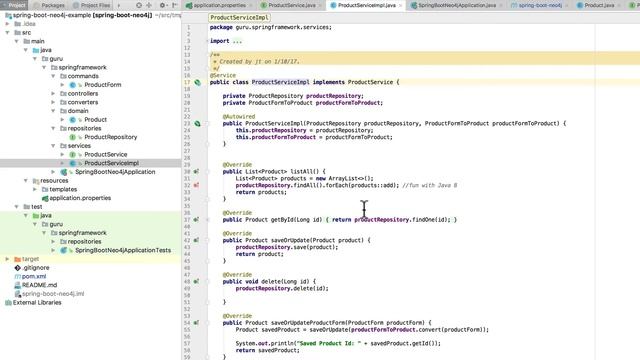Screen dimensions: 640x360
Task: Click the findOne(id) call in getById
Action: coord(431,220)
